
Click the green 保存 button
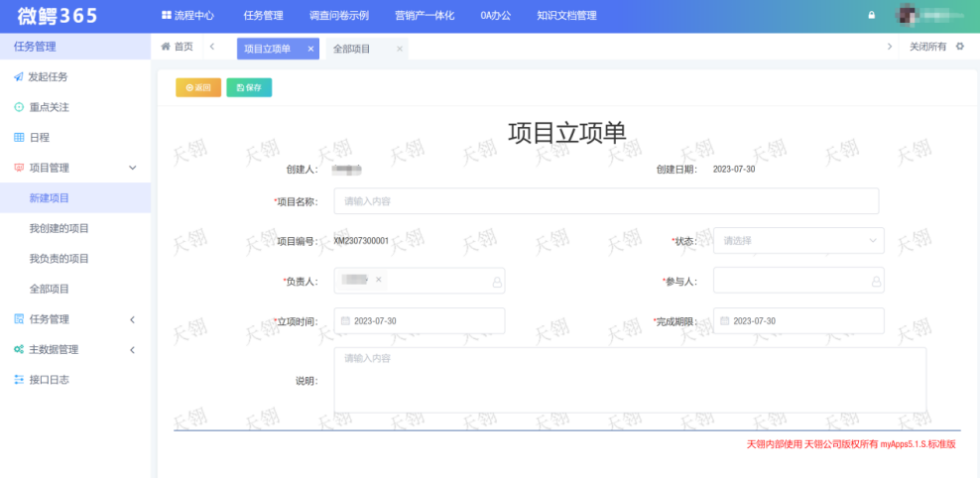[249, 88]
